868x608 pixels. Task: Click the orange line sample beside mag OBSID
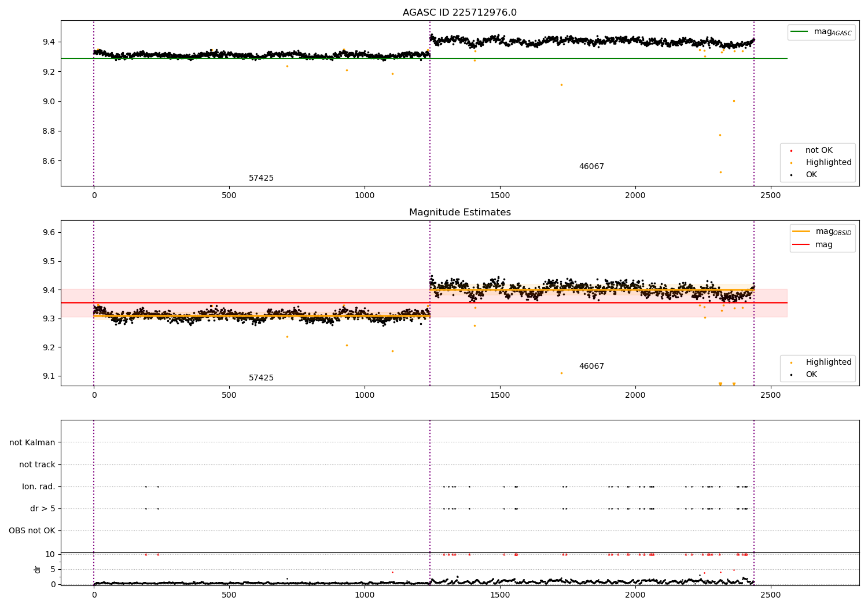pyautogui.click(x=801, y=231)
